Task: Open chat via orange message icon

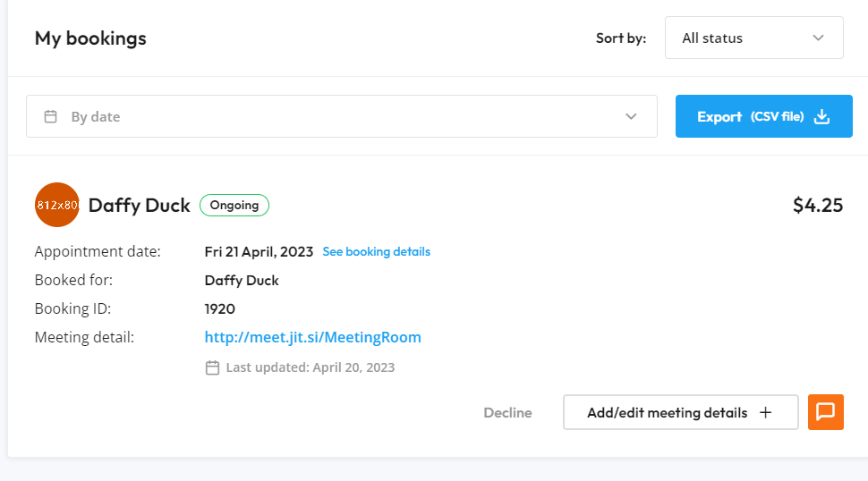Action: tap(825, 412)
